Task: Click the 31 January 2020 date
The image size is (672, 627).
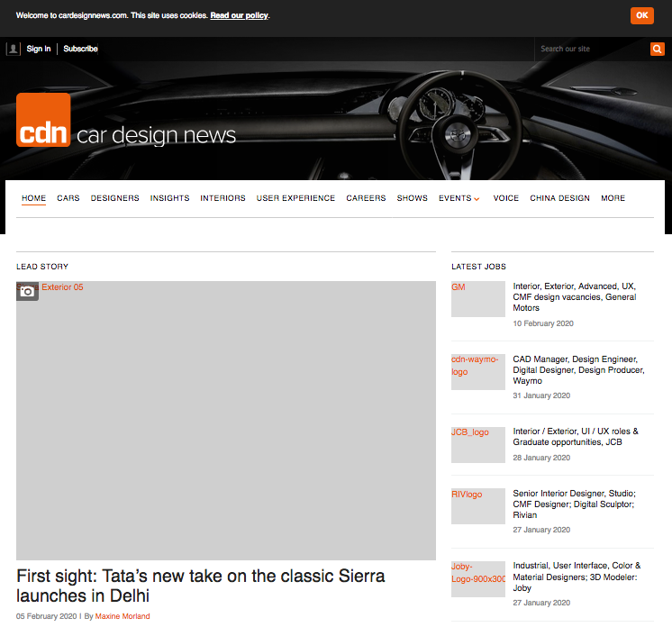Action: (541, 395)
